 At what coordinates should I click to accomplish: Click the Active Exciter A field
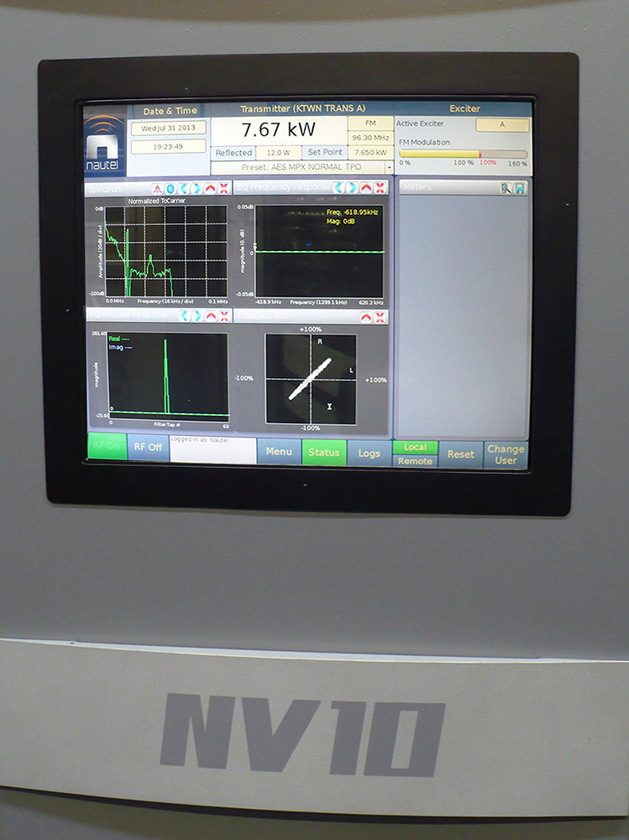point(502,124)
